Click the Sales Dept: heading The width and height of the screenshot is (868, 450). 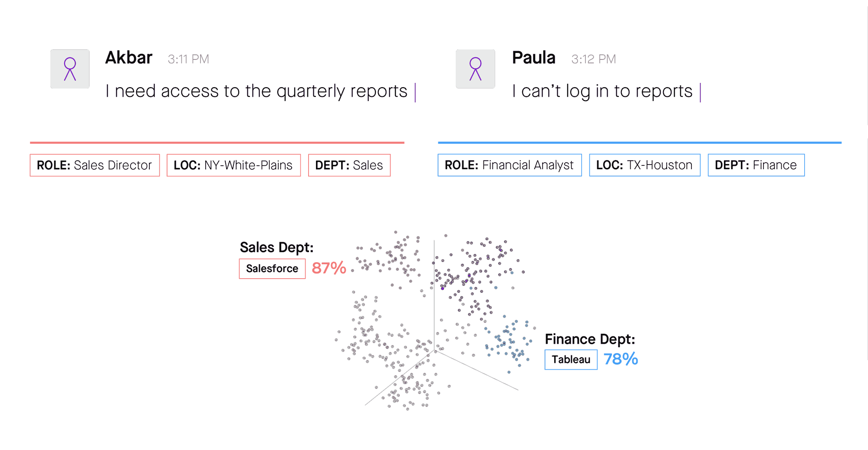(276, 247)
